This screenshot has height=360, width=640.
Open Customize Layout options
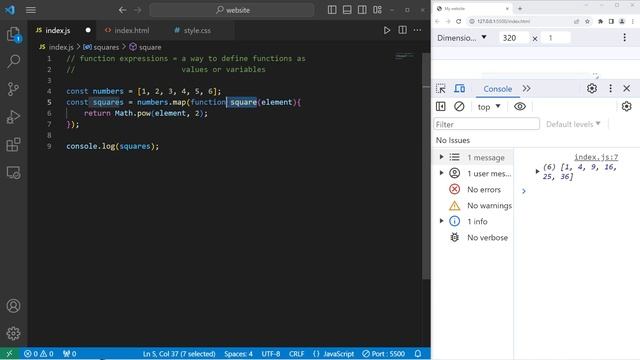[377, 10]
